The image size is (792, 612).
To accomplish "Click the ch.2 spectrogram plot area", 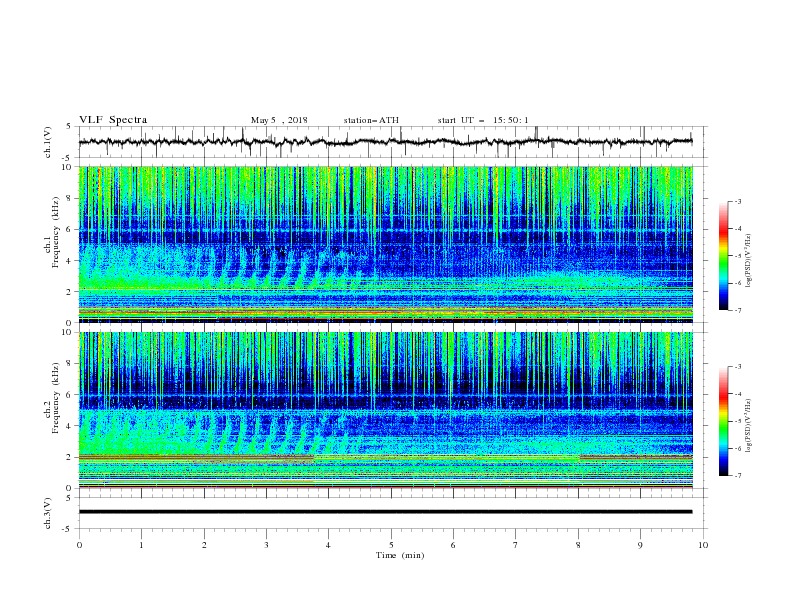I will tap(385, 410).
